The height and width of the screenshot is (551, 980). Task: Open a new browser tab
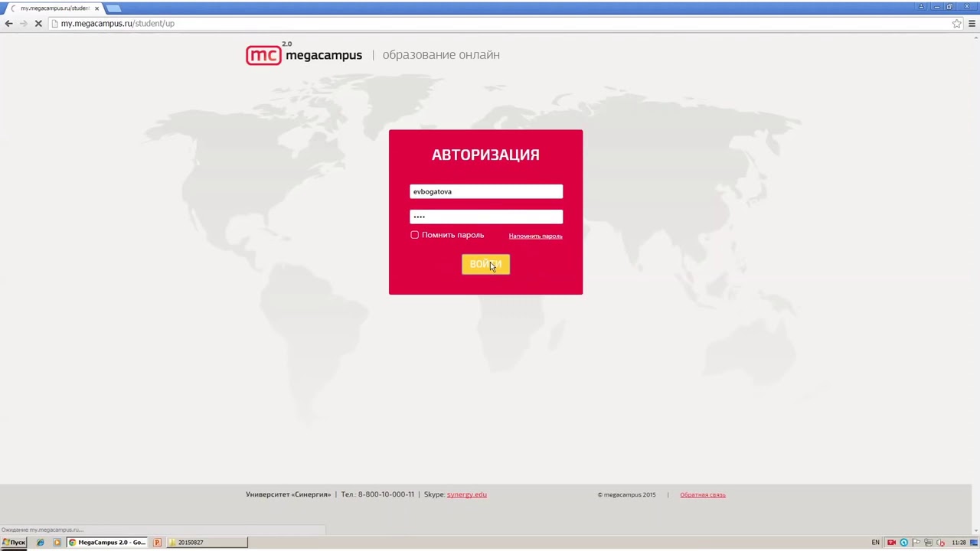(x=113, y=8)
